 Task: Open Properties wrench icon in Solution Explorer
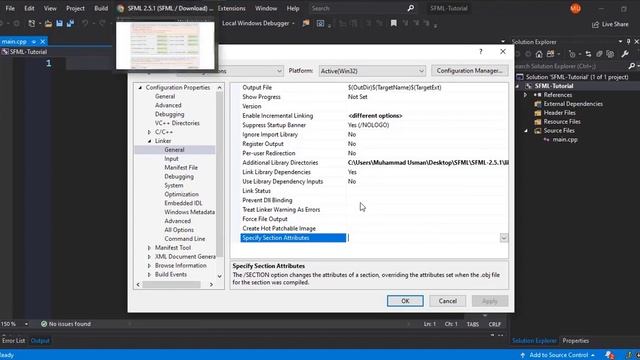[x=625, y=54]
